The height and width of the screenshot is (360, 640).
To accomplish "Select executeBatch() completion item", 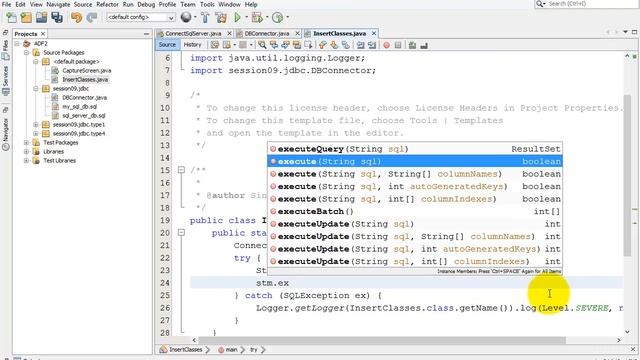I will pyautogui.click(x=415, y=211).
